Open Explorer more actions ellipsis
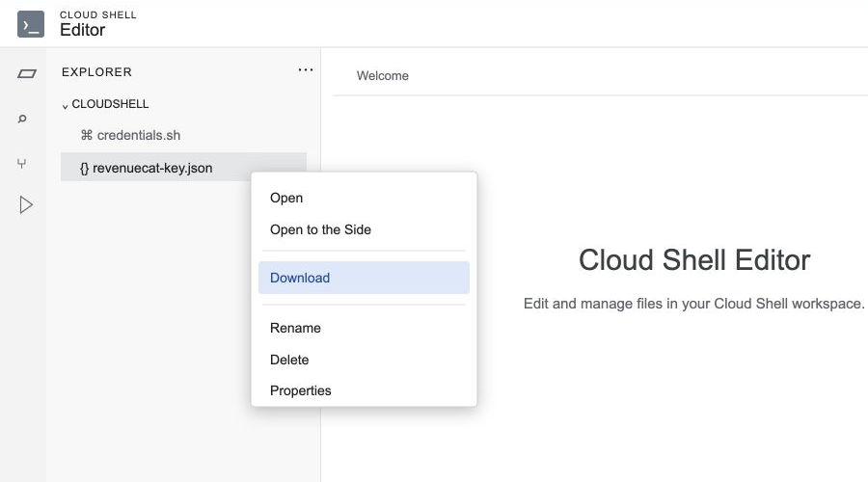Screen dimensions: 868x482 (306, 70)
